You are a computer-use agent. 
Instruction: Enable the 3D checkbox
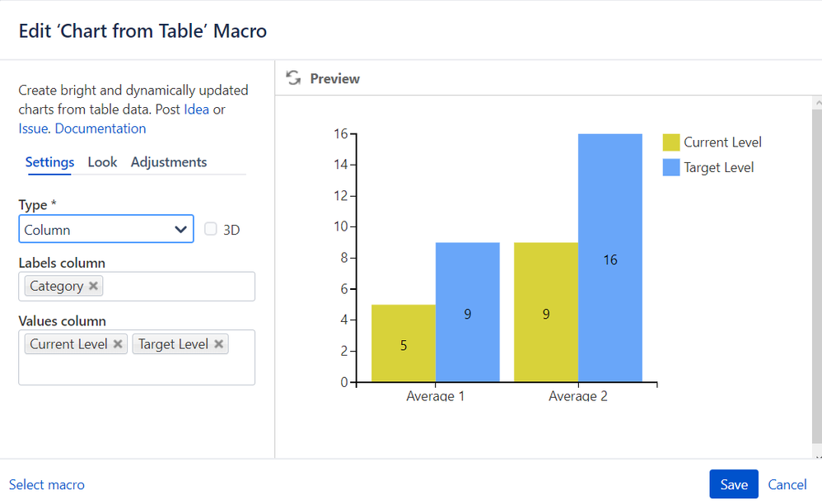[211, 230]
